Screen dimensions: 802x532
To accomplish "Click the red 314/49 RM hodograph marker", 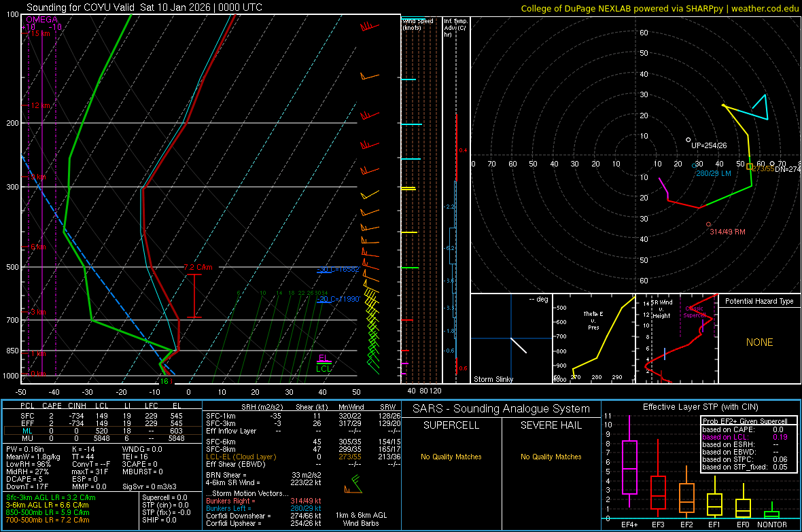I will (708, 224).
